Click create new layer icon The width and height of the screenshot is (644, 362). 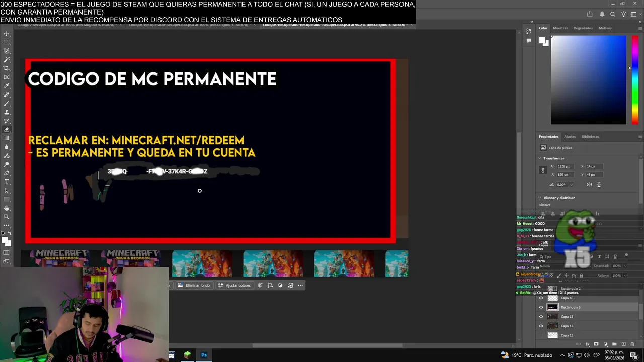[623, 344]
